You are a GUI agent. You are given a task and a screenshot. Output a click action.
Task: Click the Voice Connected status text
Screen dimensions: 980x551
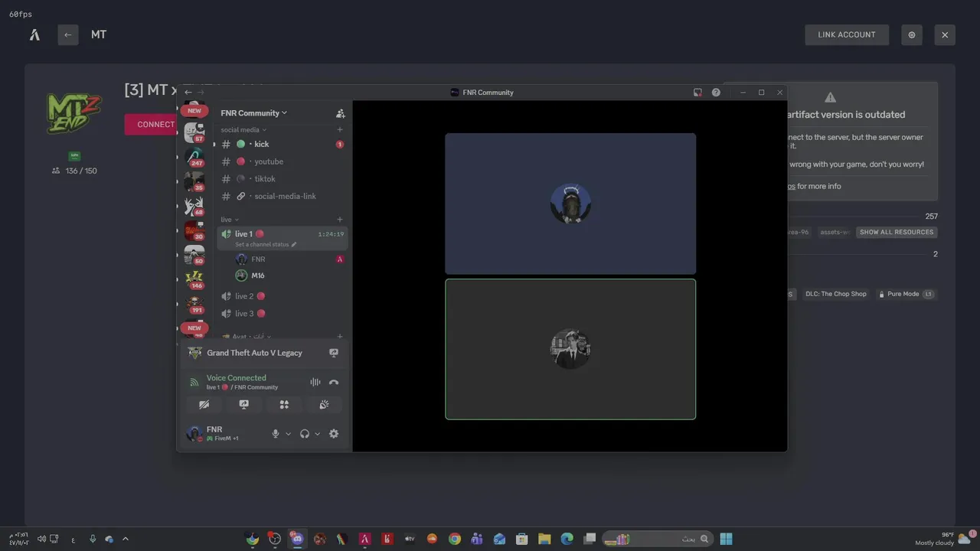tap(236, 378)
